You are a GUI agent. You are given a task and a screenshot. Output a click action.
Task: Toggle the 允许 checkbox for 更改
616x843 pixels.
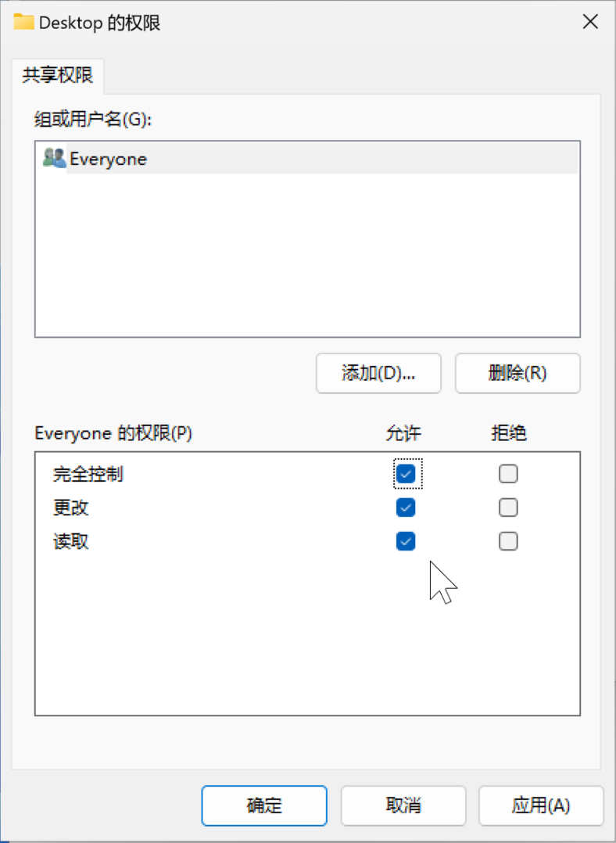(x=406, y=508)
